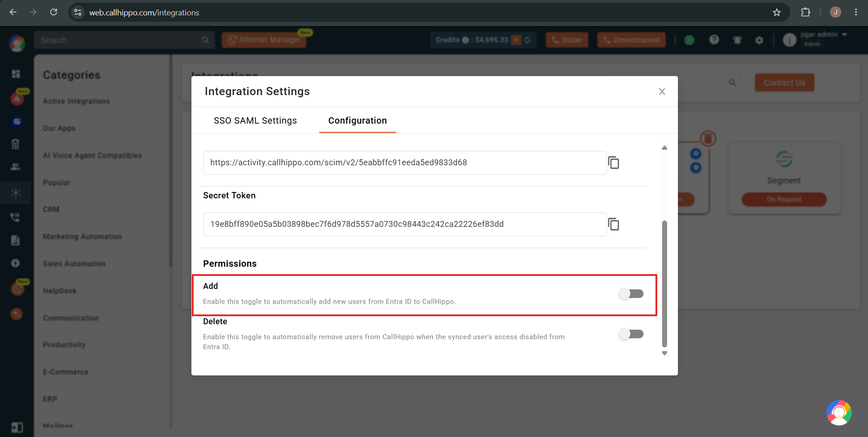
Task: Click the green status indicator icon
Action: coord(689,40)
